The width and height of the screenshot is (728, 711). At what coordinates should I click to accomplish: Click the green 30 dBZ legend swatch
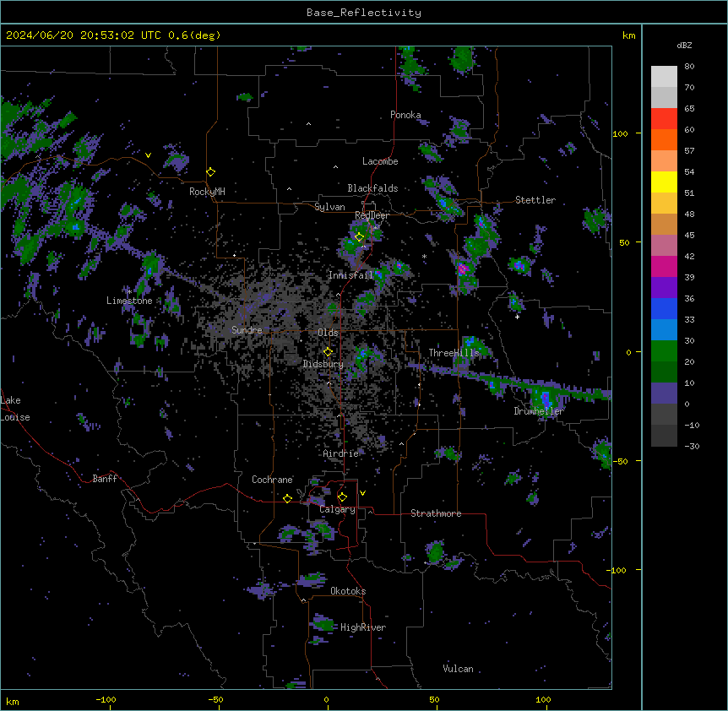coord(664,351)
